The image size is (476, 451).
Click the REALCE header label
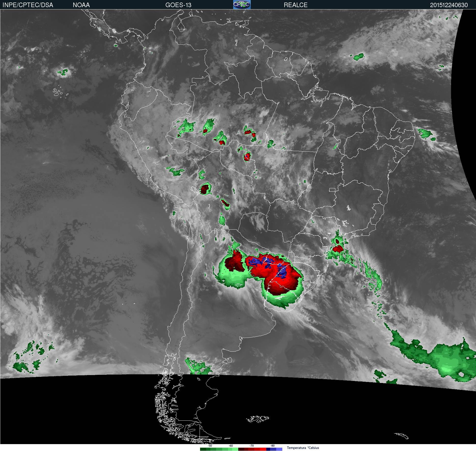point(296,5)
